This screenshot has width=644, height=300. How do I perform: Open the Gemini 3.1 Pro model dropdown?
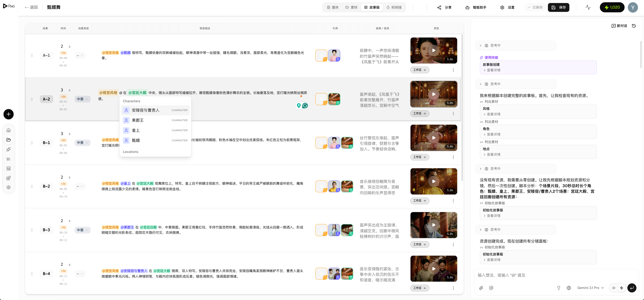(x=590, y=288)
